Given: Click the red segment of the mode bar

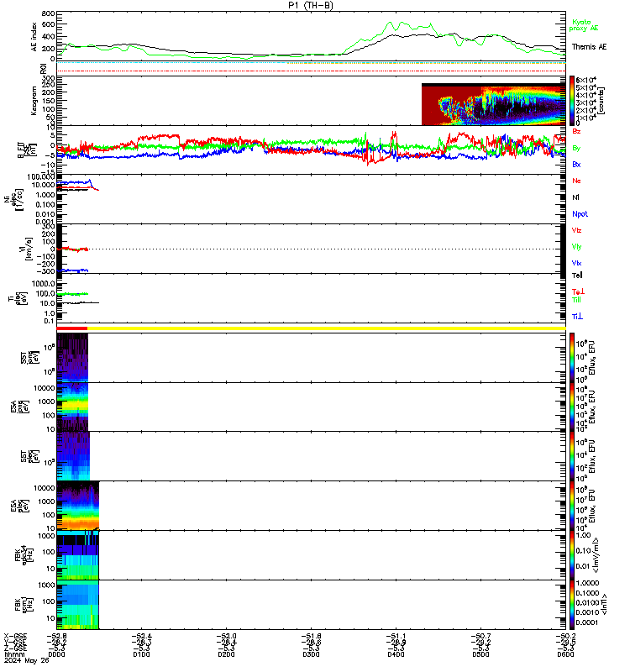Looking at the screenshot, I should coord(72,328).
